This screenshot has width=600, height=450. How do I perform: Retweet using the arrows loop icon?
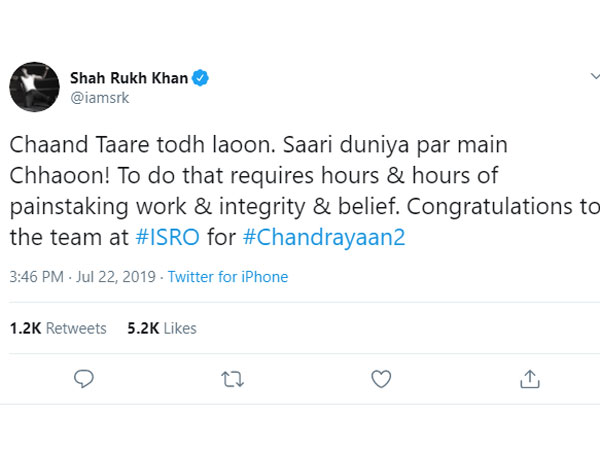pyautogui.click(x=232, y=379)
